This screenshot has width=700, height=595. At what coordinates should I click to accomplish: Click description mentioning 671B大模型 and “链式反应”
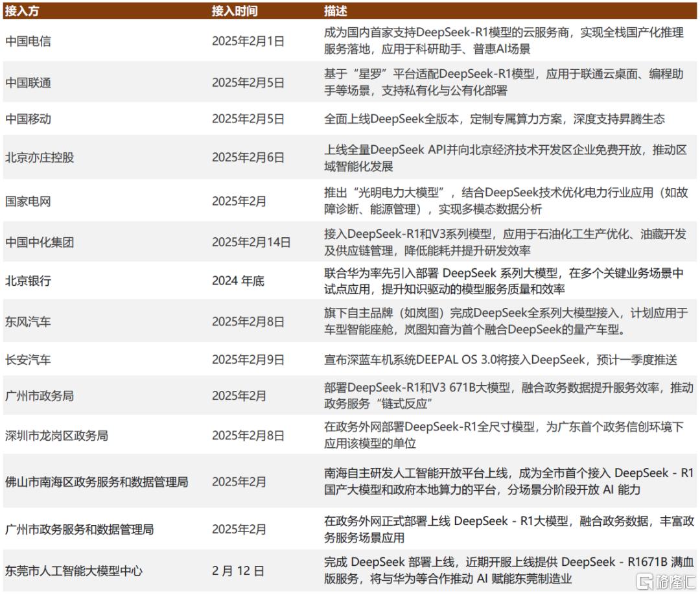[509, 395]
